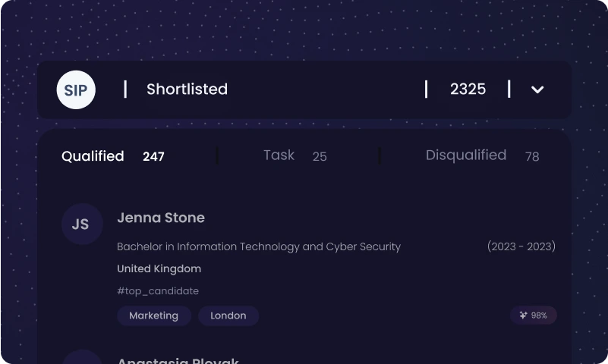Click the (2023 - 2023) date range
The height and width of the screenshot is (364, 608).
[x=521, y=246]
